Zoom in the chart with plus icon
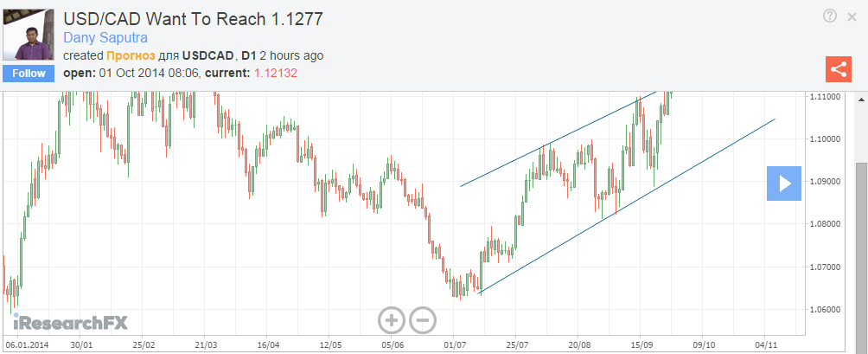 point(392,321)
